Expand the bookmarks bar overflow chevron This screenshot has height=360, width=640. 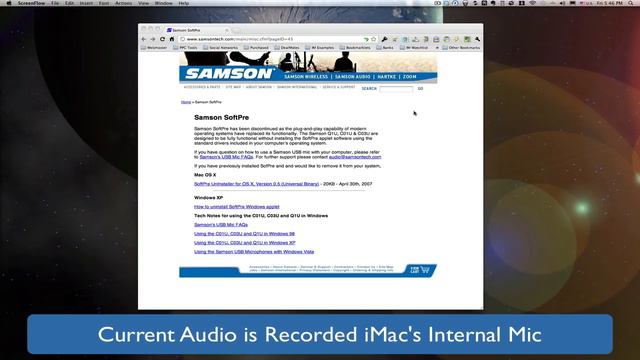(437, 48)
